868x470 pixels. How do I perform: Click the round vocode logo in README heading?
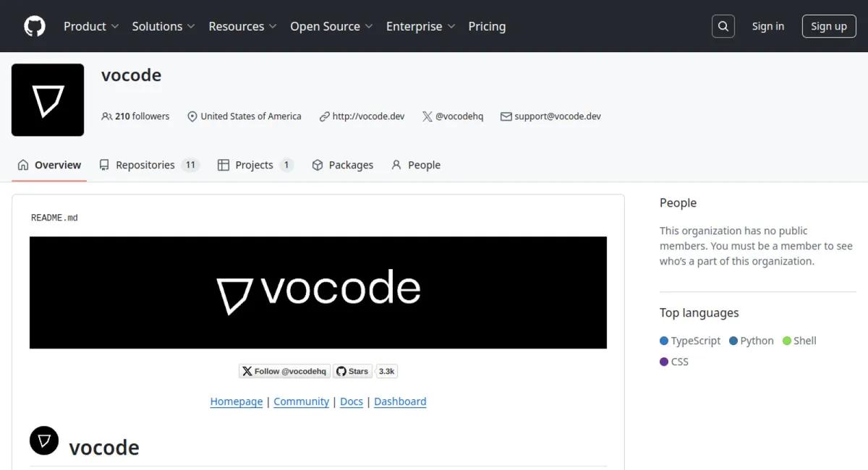(x=44, y=440)
